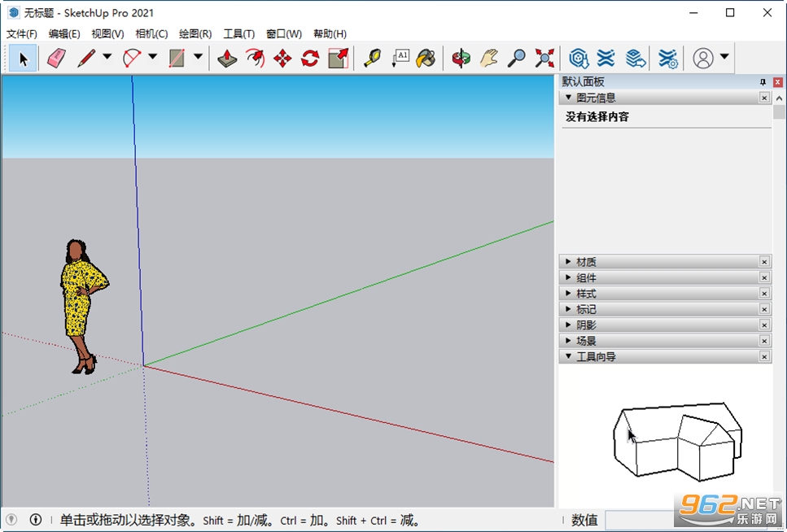Open the 文件(F) menu
Screen dimensions: 787x532
22,33
